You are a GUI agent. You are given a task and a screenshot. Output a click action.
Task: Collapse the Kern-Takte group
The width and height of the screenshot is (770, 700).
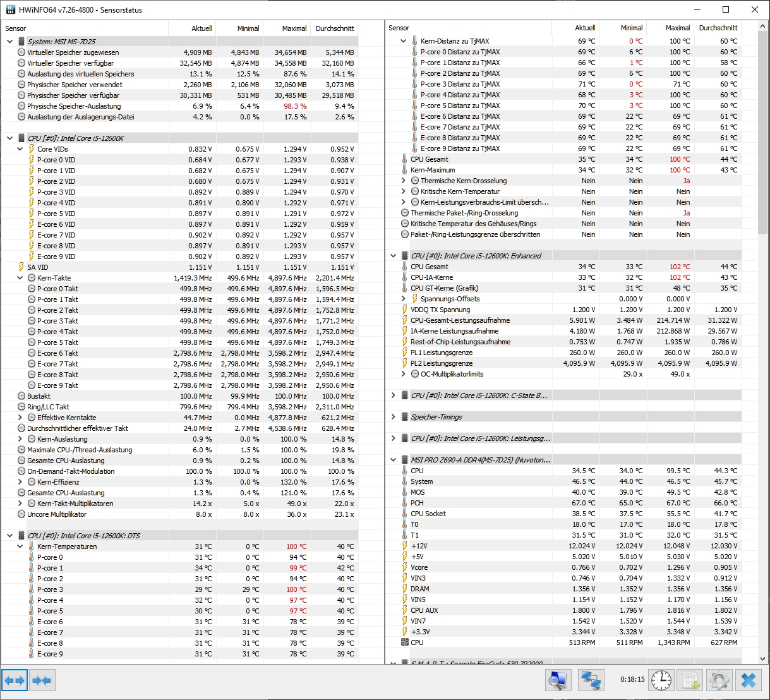20,278
